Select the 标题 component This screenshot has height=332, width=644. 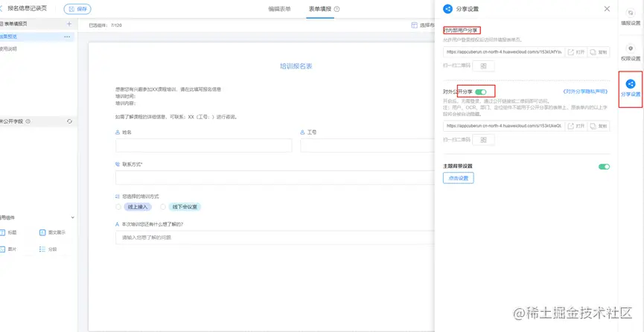(9, 232)
